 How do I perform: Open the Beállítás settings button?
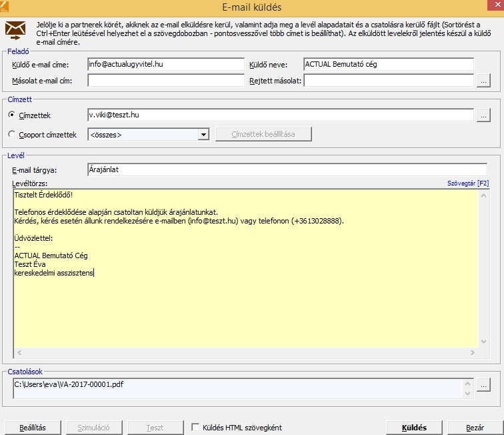(32, 428)
